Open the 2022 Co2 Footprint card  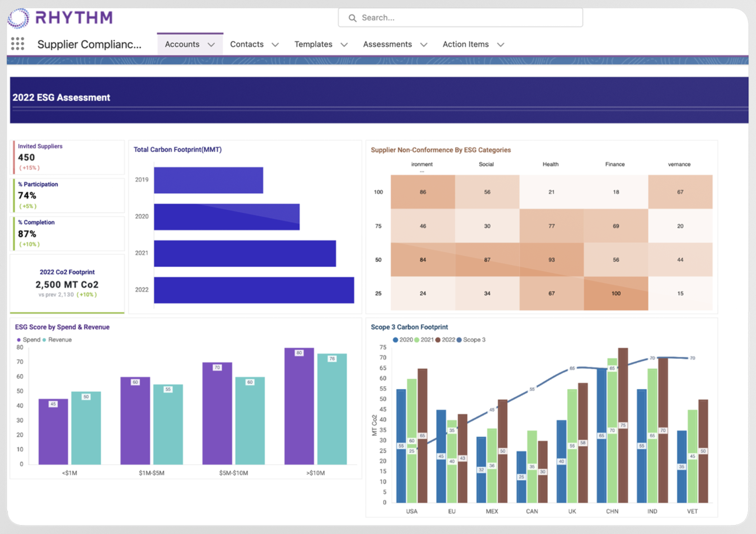tap(67, 284)
